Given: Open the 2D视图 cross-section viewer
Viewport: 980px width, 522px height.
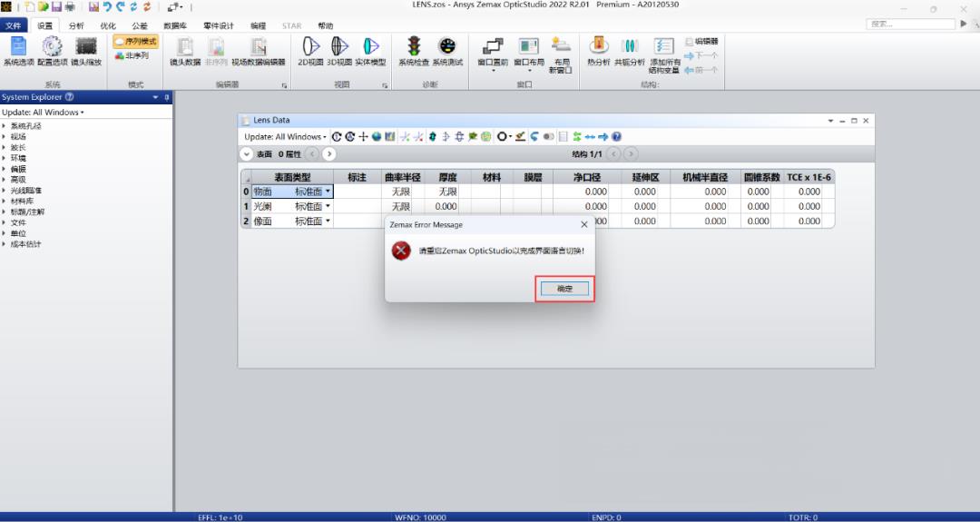Looking at the screenshot, I should point(310,51).
